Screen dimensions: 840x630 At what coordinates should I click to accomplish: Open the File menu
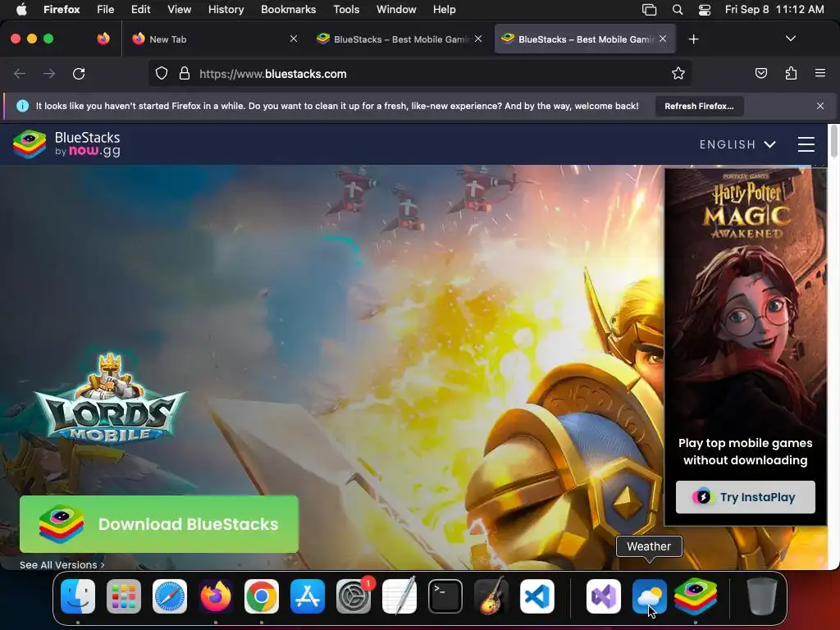point(106,9)
